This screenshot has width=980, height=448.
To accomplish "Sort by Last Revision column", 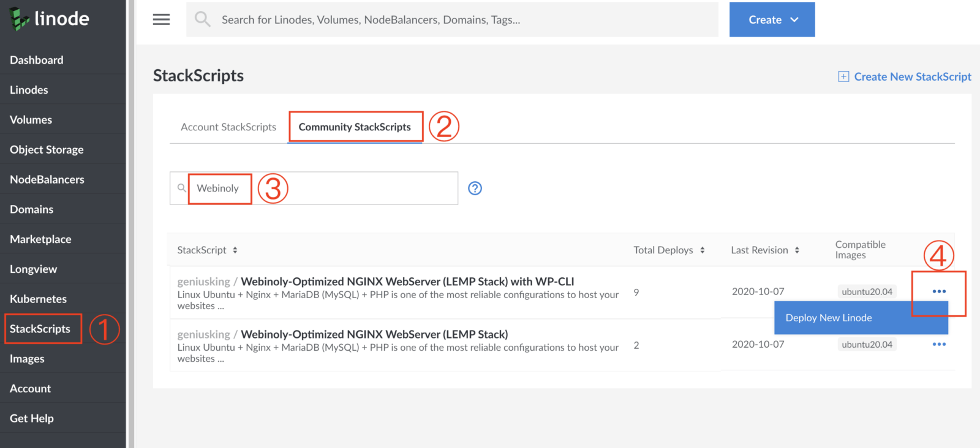I will click(765, 250).
